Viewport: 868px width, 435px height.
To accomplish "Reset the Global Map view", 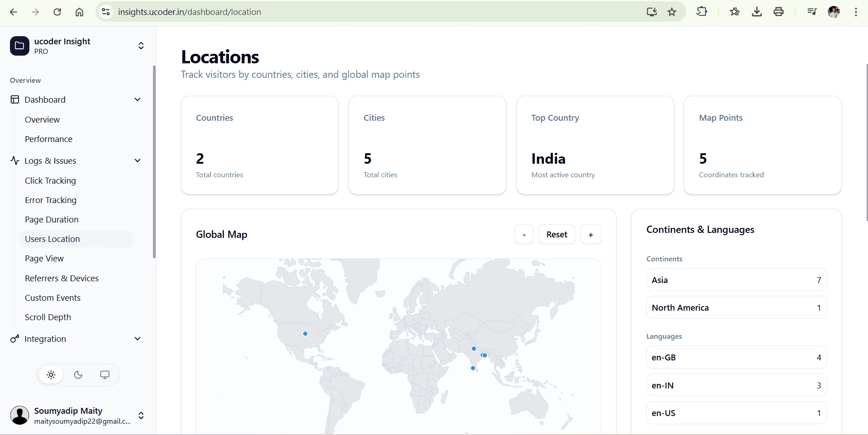I will (x=557, y=234).
